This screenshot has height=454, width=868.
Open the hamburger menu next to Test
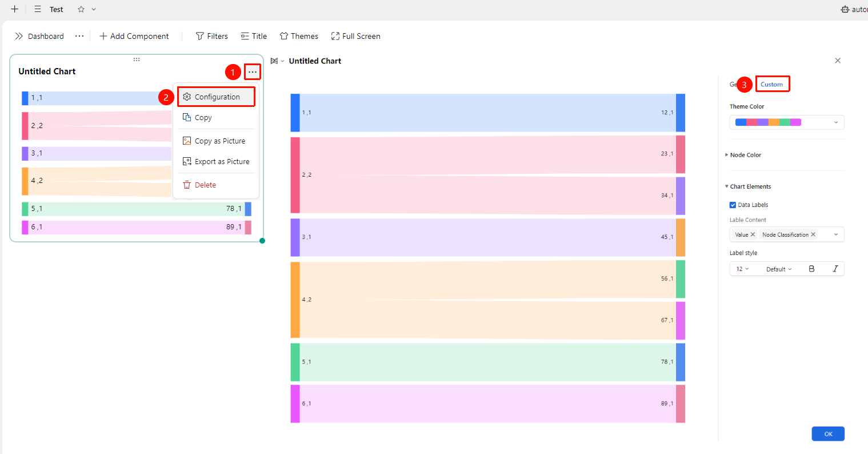tap(38, 9)
